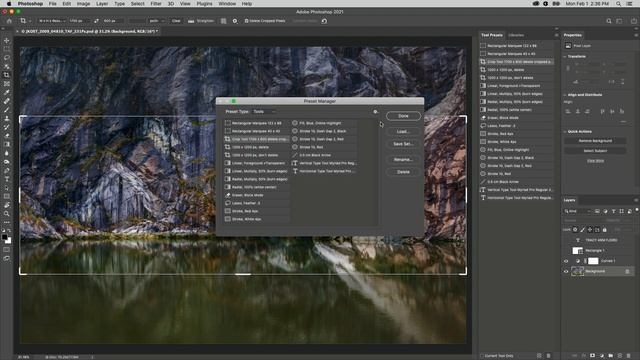Image resolution: width=640 pixels, height=360 pixels.
Task: Select the Lasso tool in the toolbar
Action: [x=7, y=58]
